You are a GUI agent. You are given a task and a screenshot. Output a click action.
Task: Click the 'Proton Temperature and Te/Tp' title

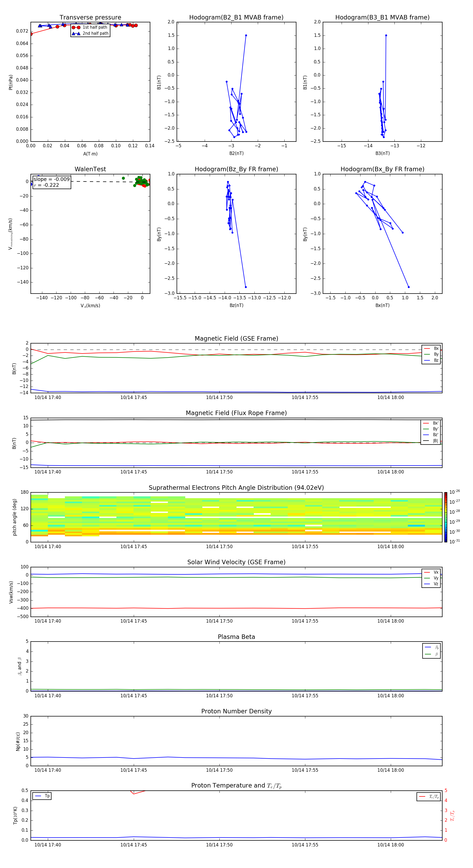[x=236, y=786]
